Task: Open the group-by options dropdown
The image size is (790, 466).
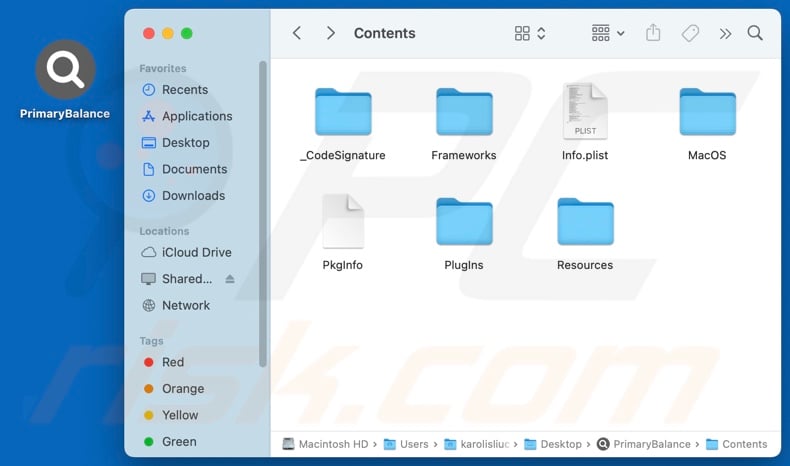Action: tap(608, 33)
